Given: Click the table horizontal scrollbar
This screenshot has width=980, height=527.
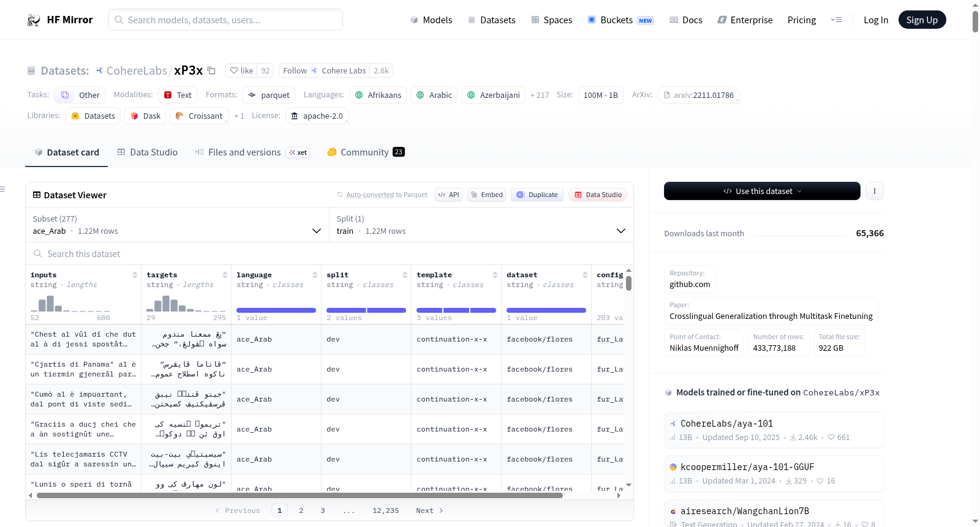Looking at the screenshot, I should 300,495.
